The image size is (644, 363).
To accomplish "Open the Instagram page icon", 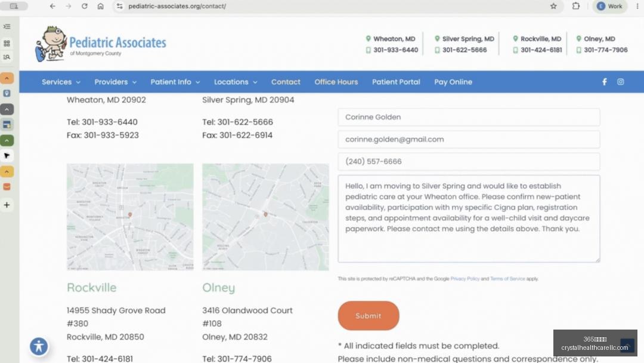I will point(621,82).
